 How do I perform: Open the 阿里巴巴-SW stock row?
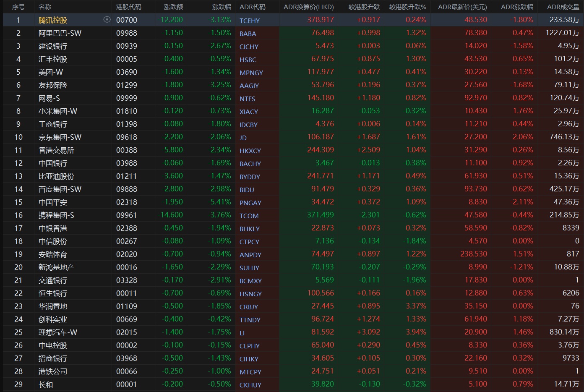pos(60,33)
